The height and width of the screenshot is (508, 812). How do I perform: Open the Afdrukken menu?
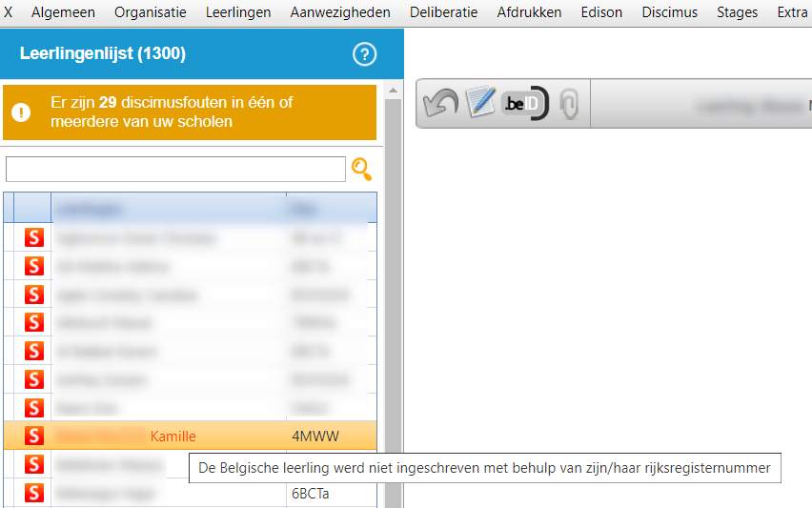click(x=529, y=12)
